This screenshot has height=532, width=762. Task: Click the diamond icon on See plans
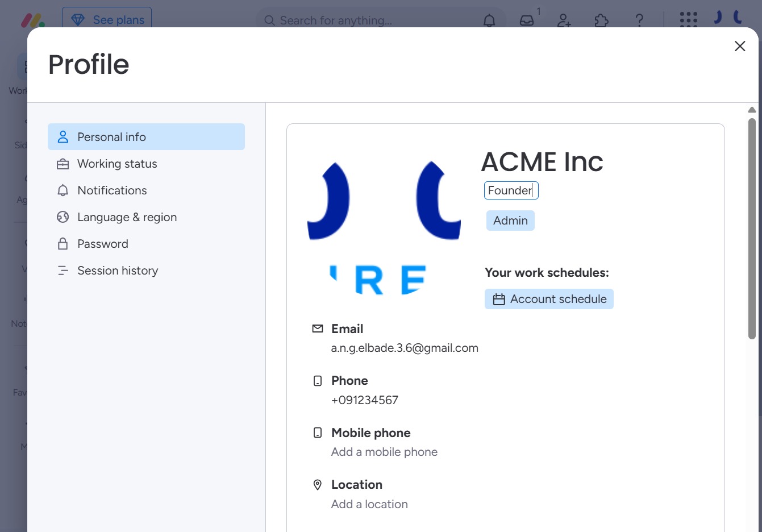click(x=78, y=20)
